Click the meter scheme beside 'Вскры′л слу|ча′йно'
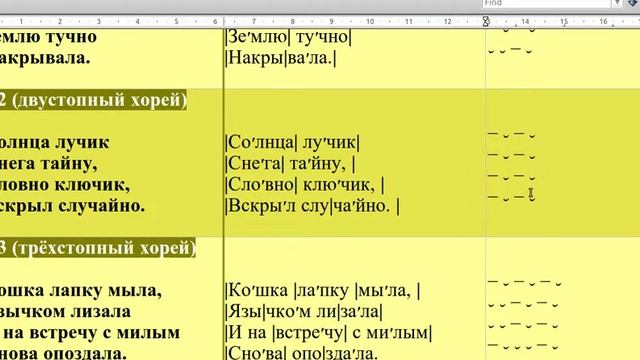Viewport: 640px width, 360px height. coord(511,198)
